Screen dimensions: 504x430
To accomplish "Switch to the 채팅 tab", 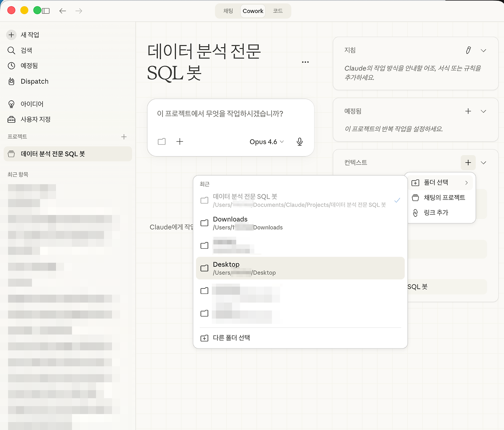I will tap(228, 11).
